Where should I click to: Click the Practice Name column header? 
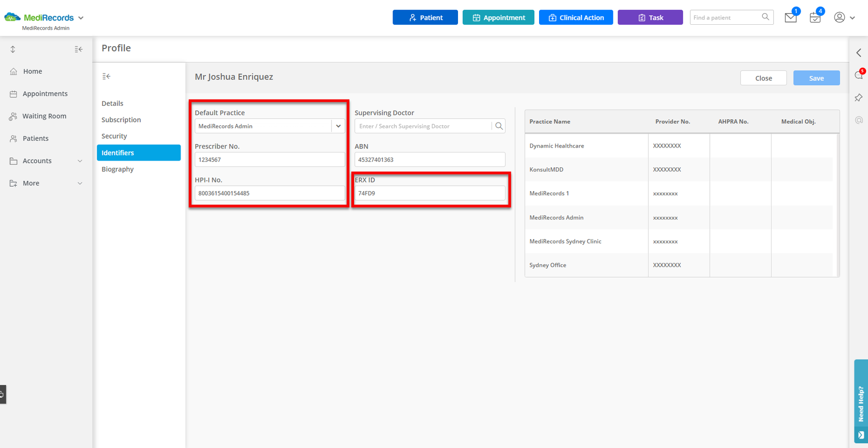pos(550,122)
